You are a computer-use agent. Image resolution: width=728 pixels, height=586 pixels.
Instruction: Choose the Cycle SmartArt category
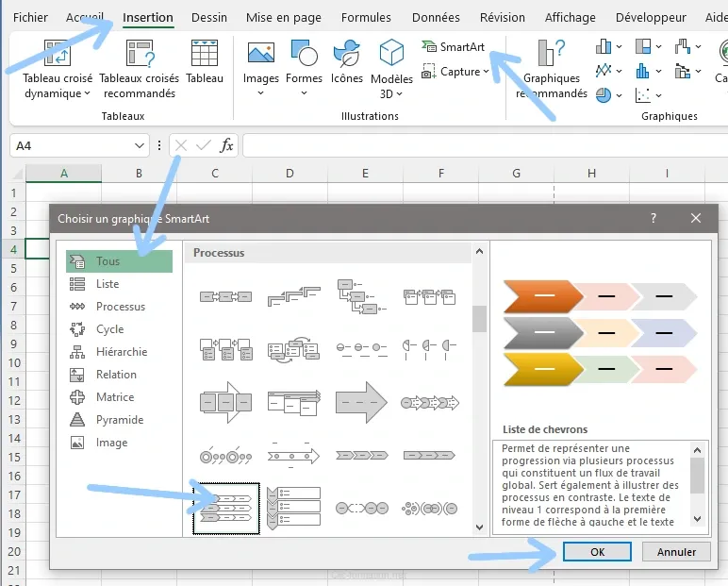point(109,329)
